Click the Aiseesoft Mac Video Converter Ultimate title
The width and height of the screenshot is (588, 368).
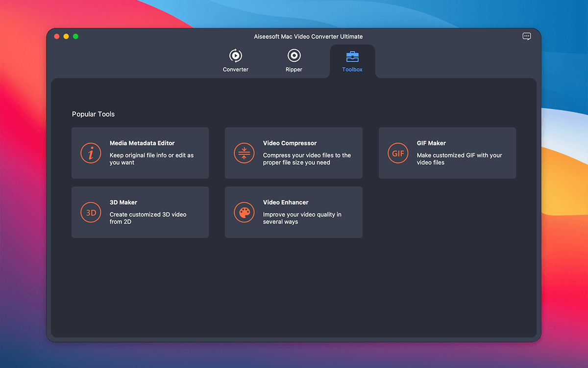pos(308,36)
